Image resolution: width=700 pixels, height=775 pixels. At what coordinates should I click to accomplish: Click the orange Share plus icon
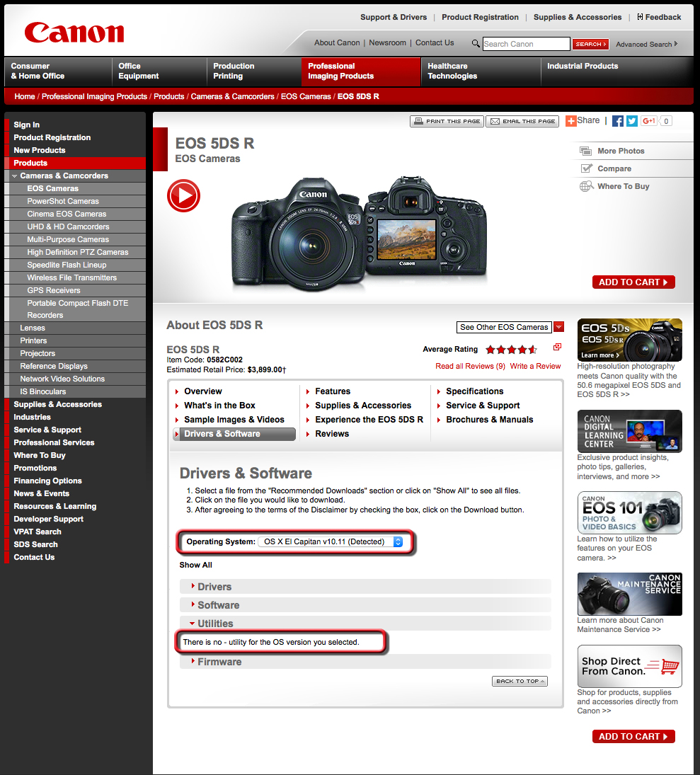[571, 121]
